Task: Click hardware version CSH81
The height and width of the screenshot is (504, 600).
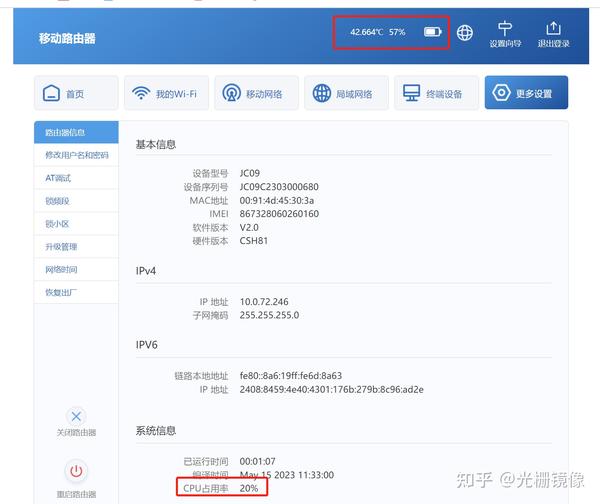Action: pos(253,241)
